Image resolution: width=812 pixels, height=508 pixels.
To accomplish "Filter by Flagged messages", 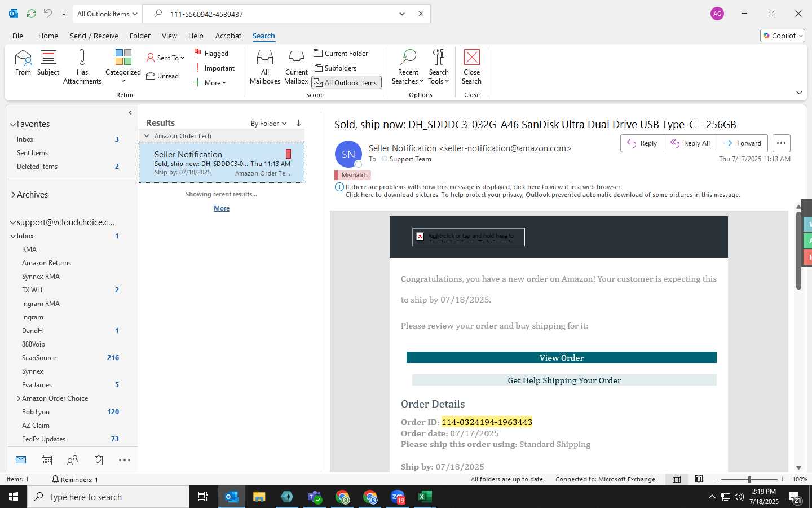I will 211,53.
